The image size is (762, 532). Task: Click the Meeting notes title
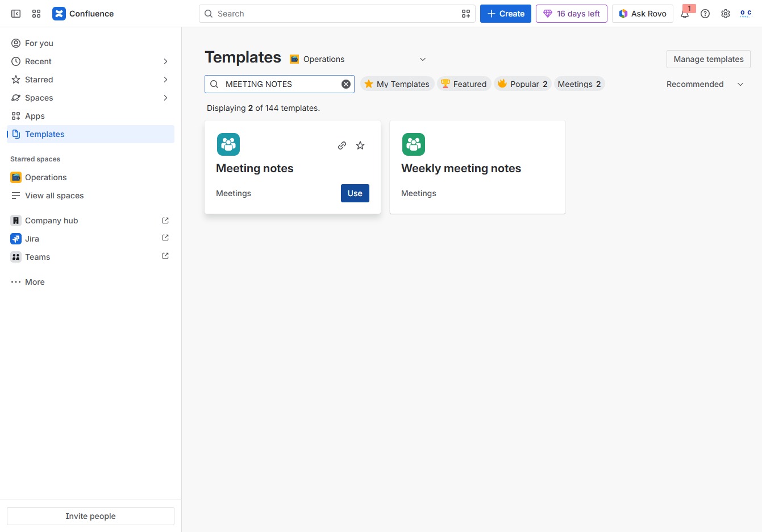[255, 168]
